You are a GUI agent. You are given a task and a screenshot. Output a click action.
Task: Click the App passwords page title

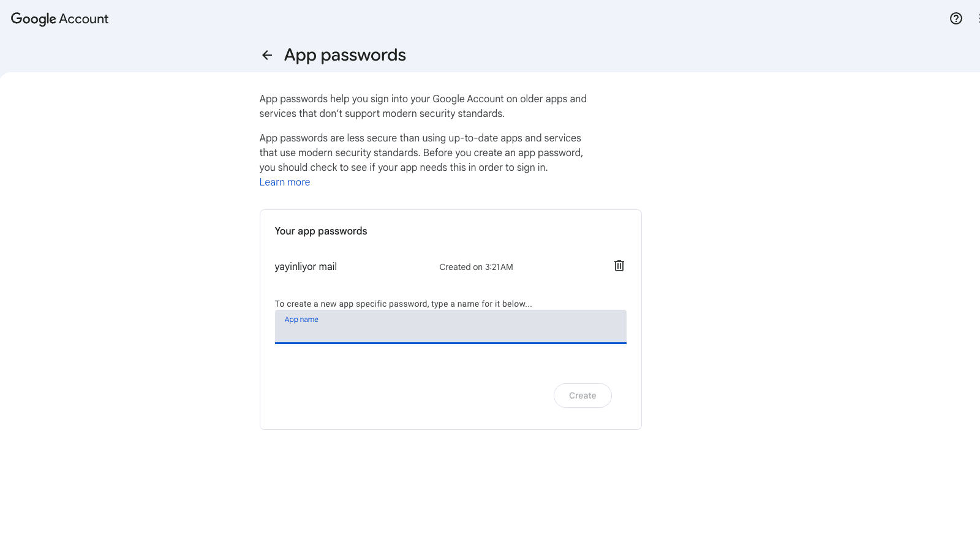coord(345,55)
